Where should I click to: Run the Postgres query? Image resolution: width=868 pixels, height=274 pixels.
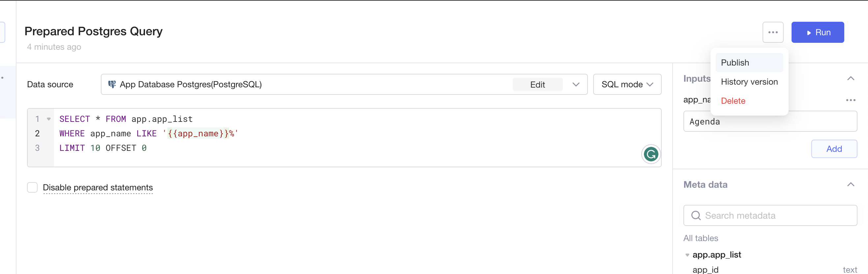pyautogui.click(x=818, y=32)
